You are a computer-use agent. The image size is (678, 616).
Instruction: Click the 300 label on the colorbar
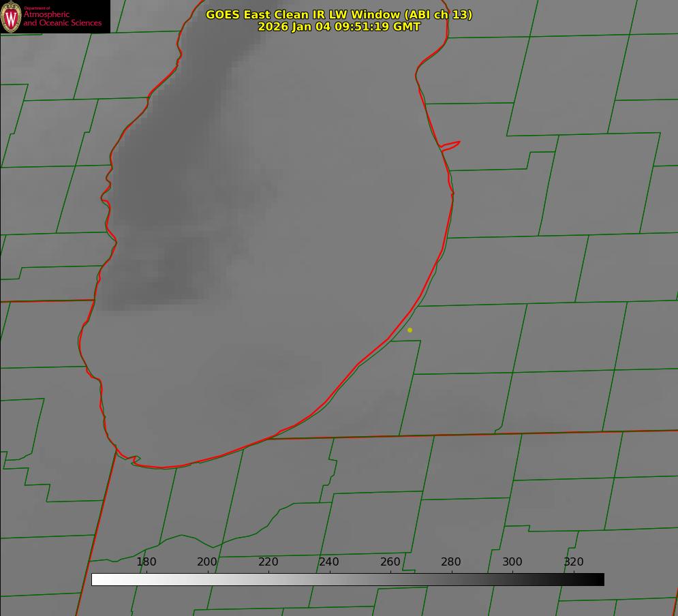click(x=512, y=561)
